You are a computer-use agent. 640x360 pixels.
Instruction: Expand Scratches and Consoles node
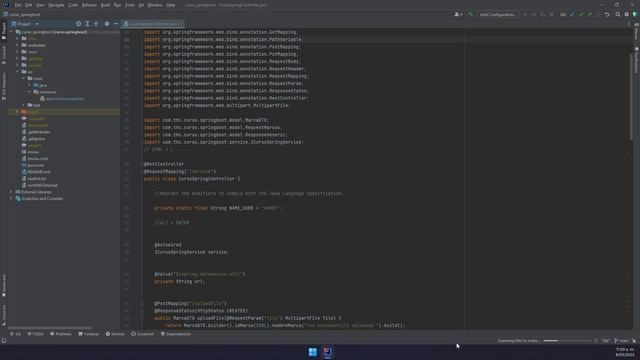click(x=12, y=198)
